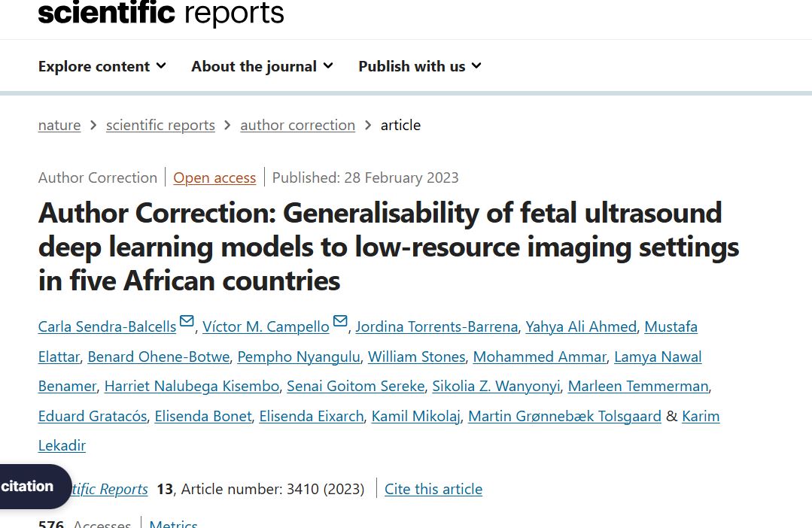Viewport: 812px width, 528px height.
Task: Open scientific reports breadcrumb link
Action: [160, 125]
